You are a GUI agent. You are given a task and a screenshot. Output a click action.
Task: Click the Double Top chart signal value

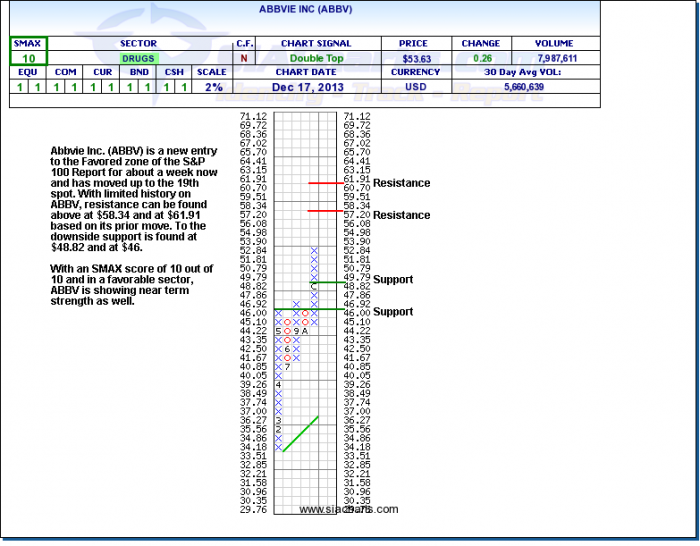pyautogui.click(x=316, y=59)
